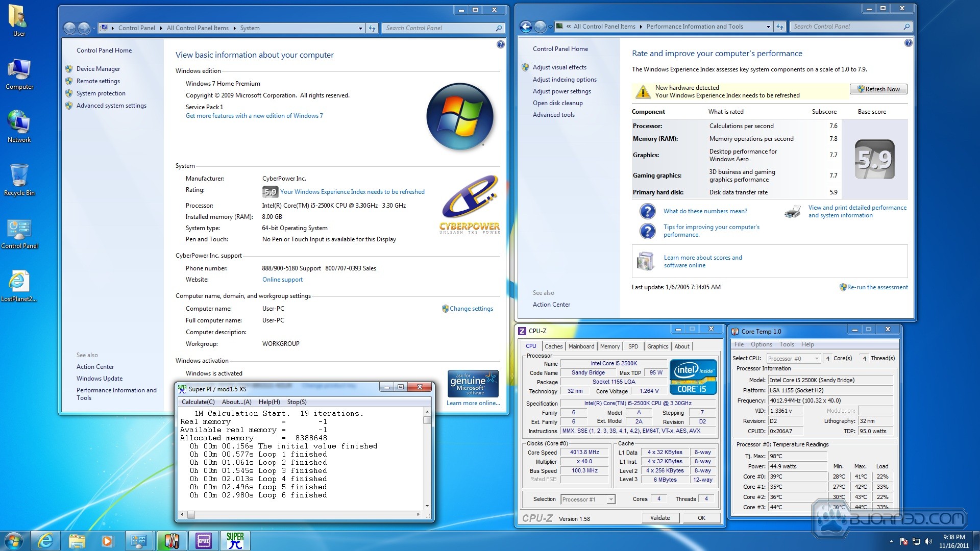This screenshot has height=551, width=980.
Task: Click help icon in Performance Information window
Action: pyautogui.click(x=908, y=43)
